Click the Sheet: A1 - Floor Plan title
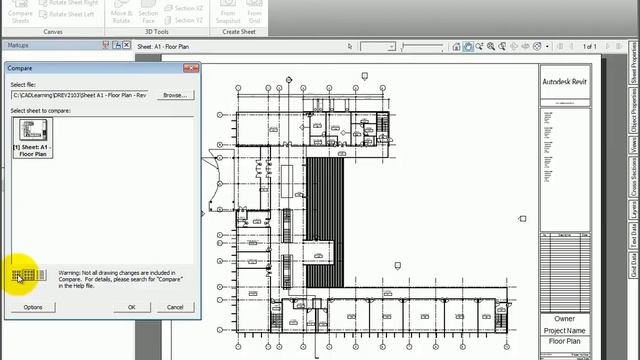The image size is (640, 360). 163,47
